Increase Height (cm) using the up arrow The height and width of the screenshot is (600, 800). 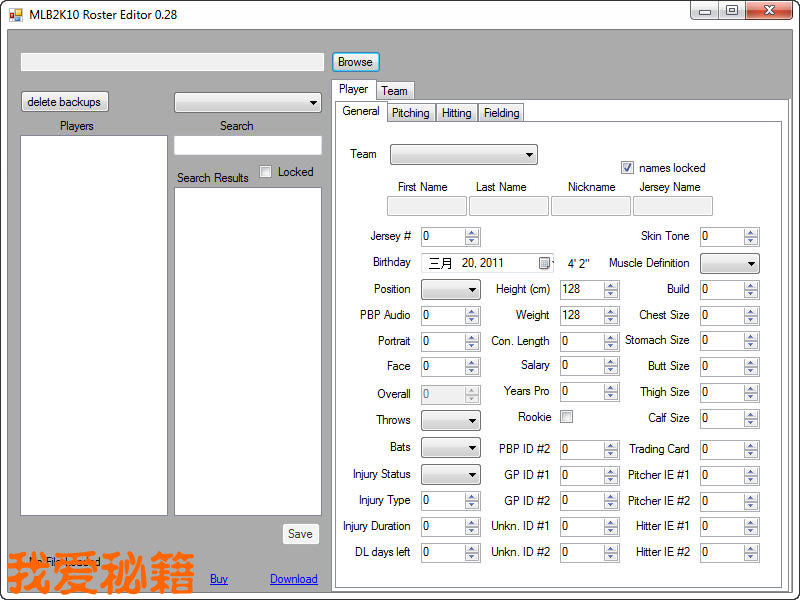611,285
